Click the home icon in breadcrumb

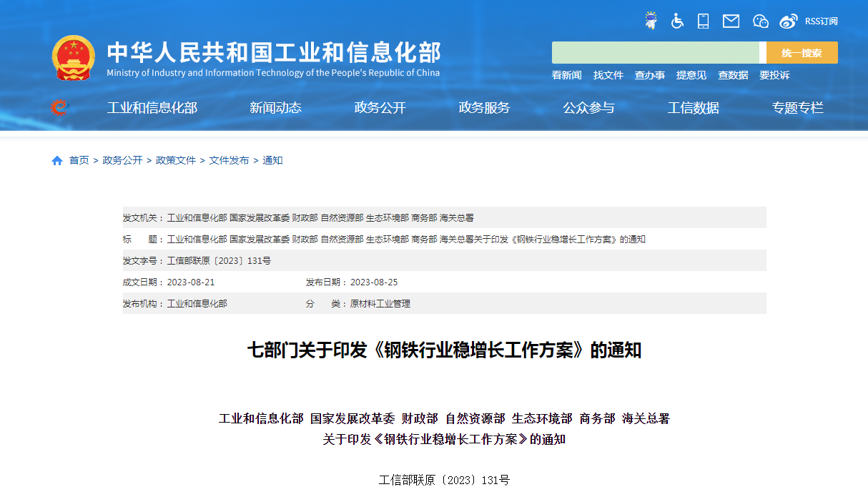(x=57, y=161)
